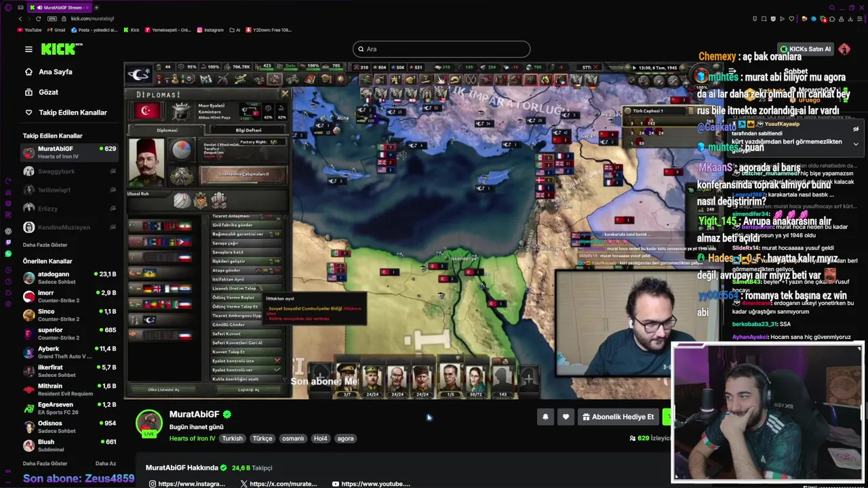Open imorr Counter-Strike 2 channel
The image size is (868, 488).
click(69, 296)
